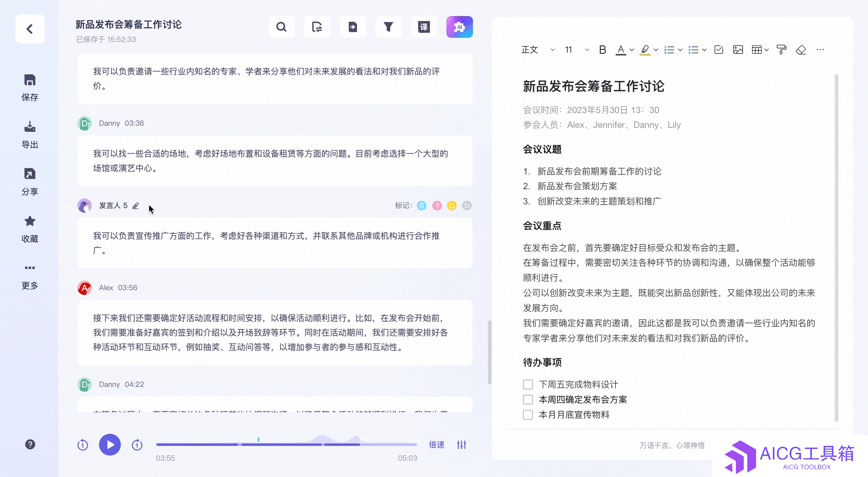Expand the table dropdown arrow
868x477 pixels.
point(767,50)
